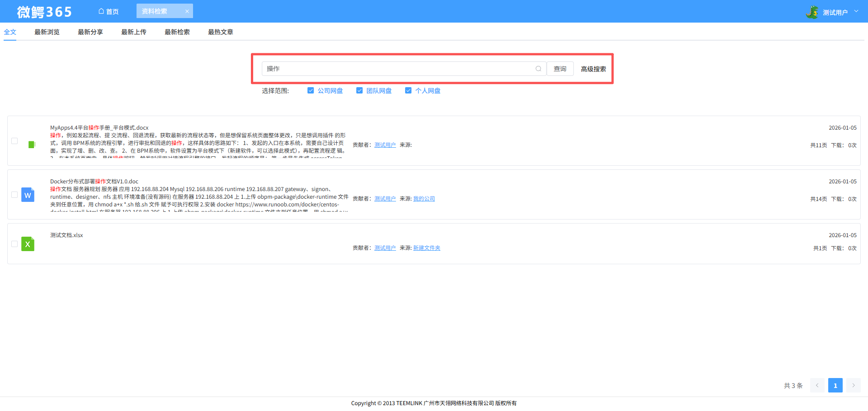Screen dimensions: 868x411
Task: Open 测试文档.xlsx title
Action: [x=66, y=235]
